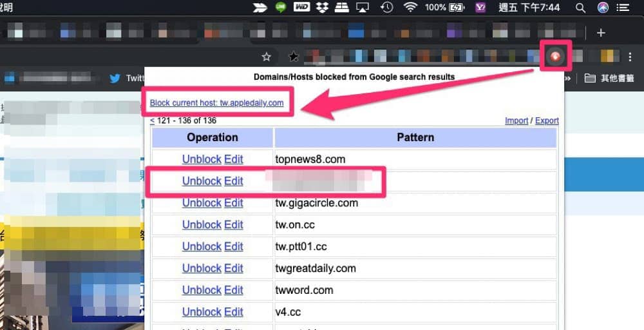Click the double-arrow menu bar icon left of LINE
The width and height of the screenshot is (644, 330).
[x=260, y=7]
